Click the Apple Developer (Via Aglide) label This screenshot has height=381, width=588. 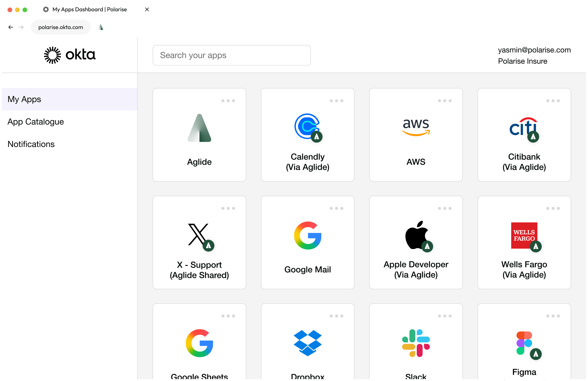pyautogui.click(x=416, y=270)
